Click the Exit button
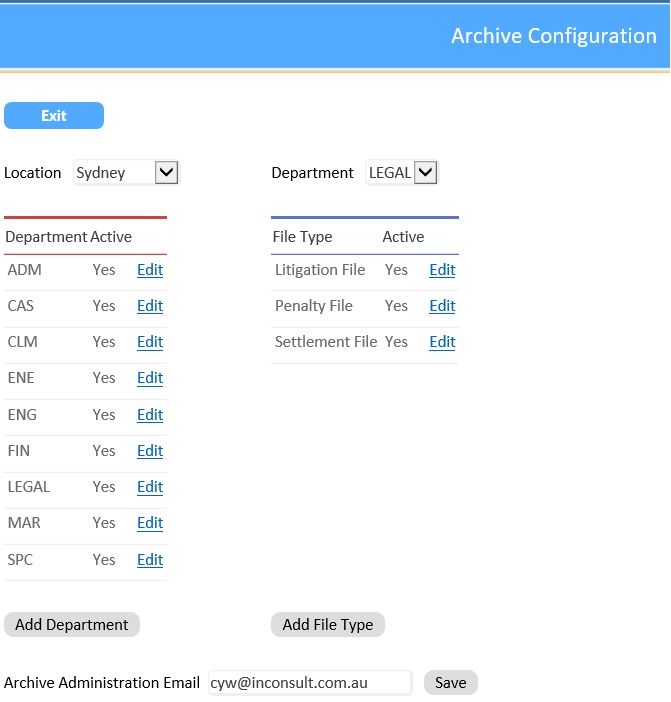This screenshot has width=671, height=702. point(54,116)
